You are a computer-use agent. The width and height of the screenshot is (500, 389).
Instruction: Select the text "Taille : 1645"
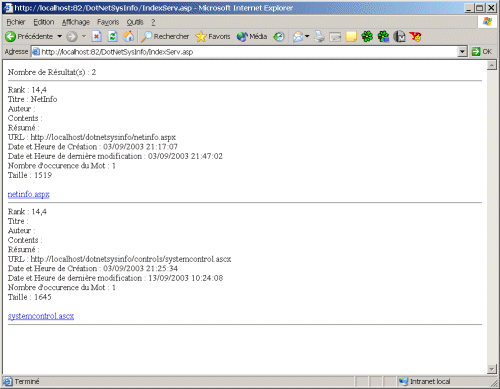pos(30,297)
